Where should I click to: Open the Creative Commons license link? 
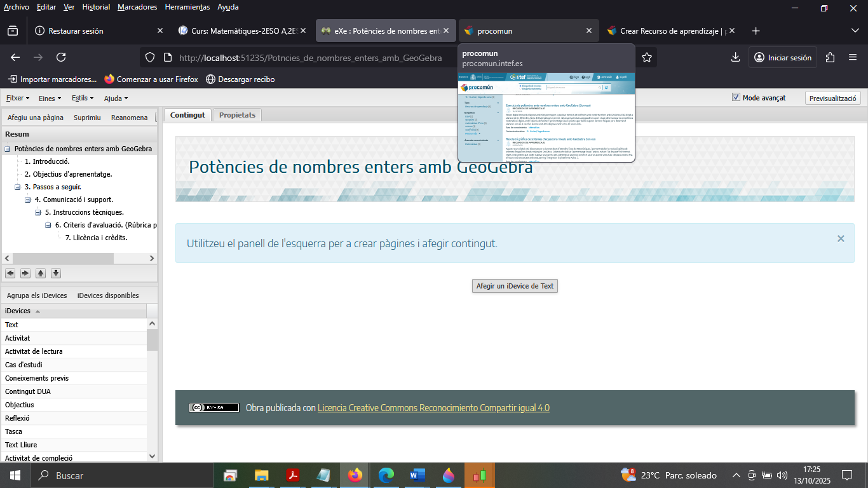(433, 408)
